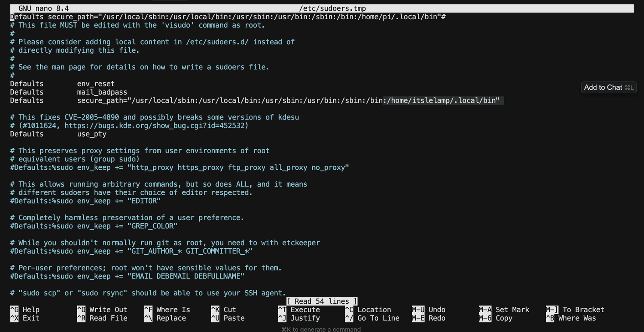Click the EMAIL DEBEMAIL DEBFULLNAME line
The width and height of the screenshot is (644, 332).
click(127, 276)
